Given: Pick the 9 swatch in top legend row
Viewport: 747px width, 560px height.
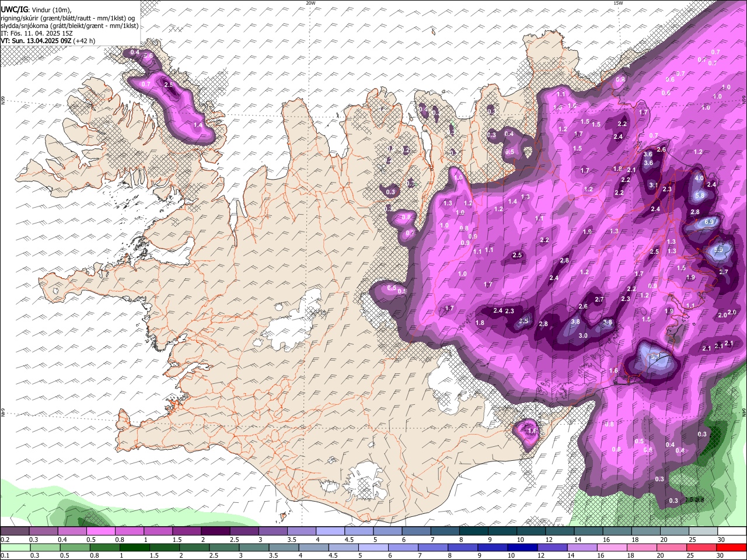Looking at the screenshot, I should [502, 531].
